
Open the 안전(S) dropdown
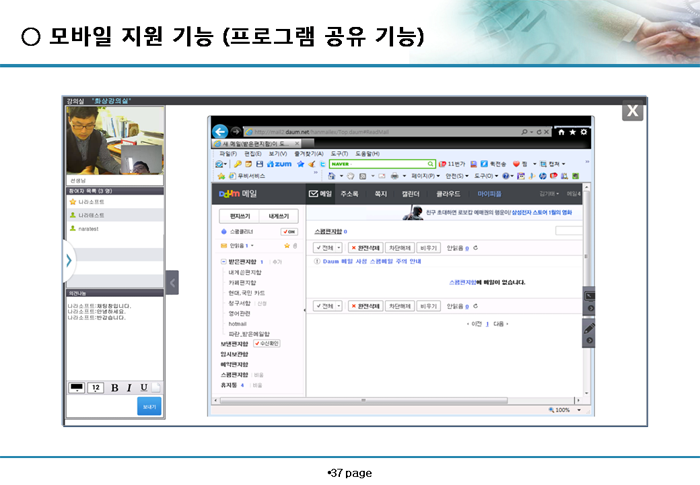(x=457, y=176)
